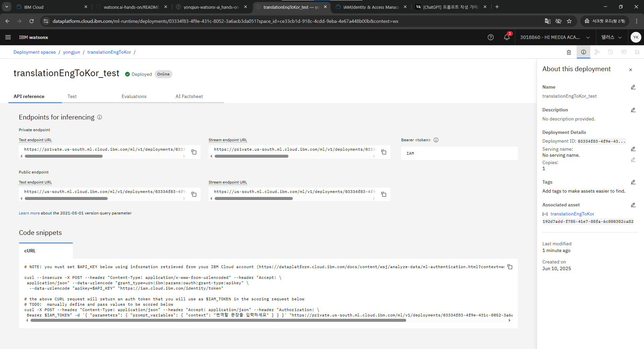
Task: Select the cURL code snippet tab
Action: coord(46,251)
